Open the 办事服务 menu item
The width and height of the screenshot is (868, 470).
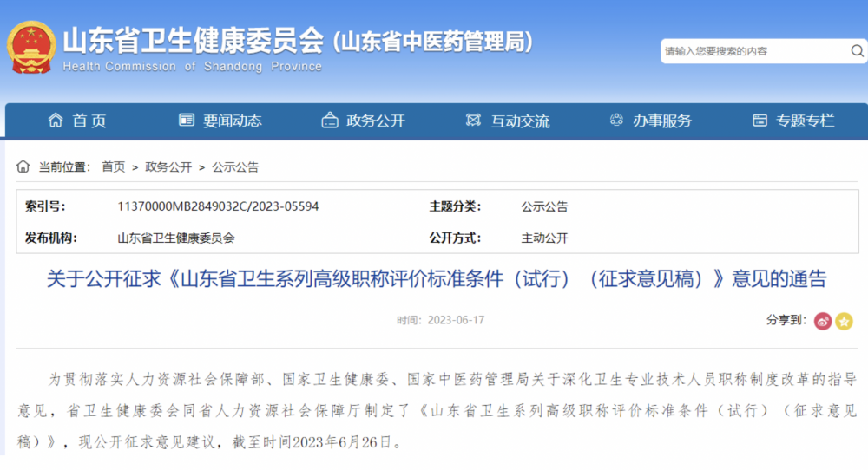[x=662, y=121]
